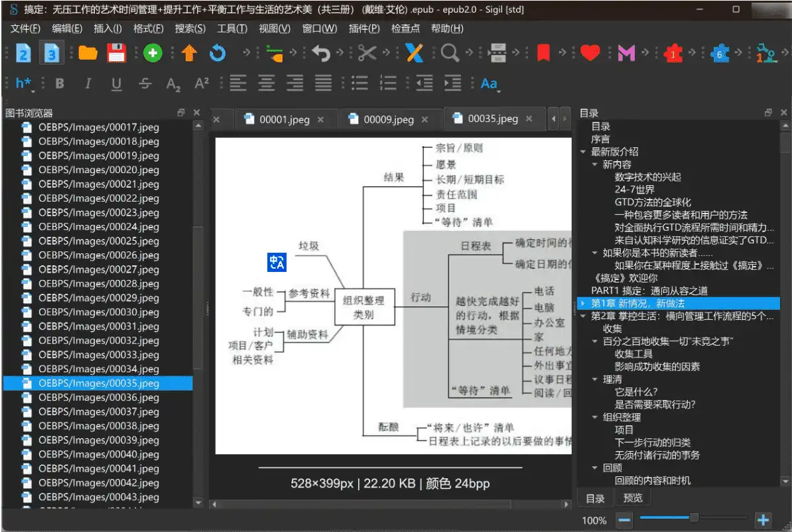The image size is (792, 532).
Task: Click the green plus add files icon
Action: 152,52
